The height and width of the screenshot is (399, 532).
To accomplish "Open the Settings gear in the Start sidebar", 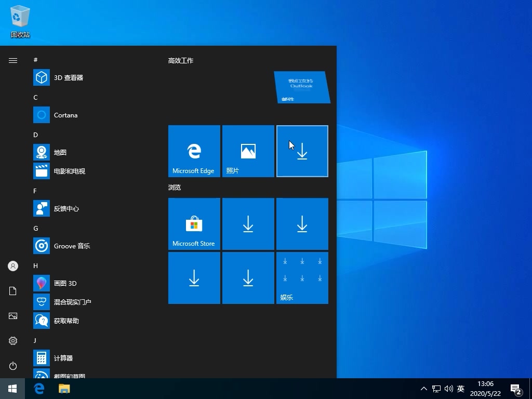I will click(12, 341).
